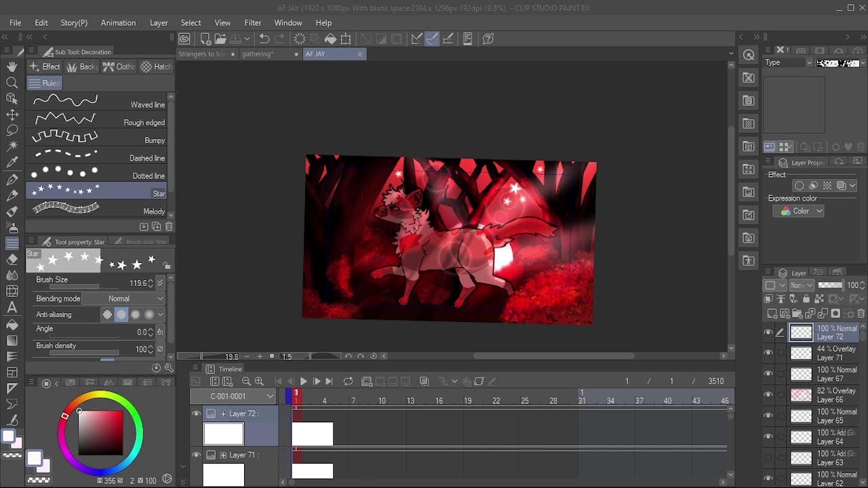Delete layer using trash icon in Layer panel
This screenshot has height=488, width=868.
[x=861, y=313]
